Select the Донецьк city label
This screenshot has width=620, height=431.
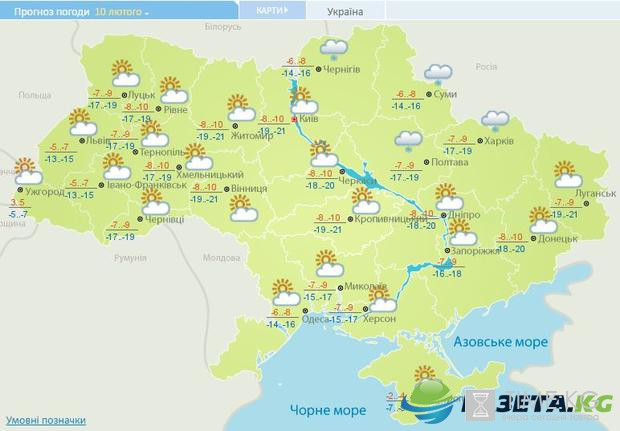[558, 239]
